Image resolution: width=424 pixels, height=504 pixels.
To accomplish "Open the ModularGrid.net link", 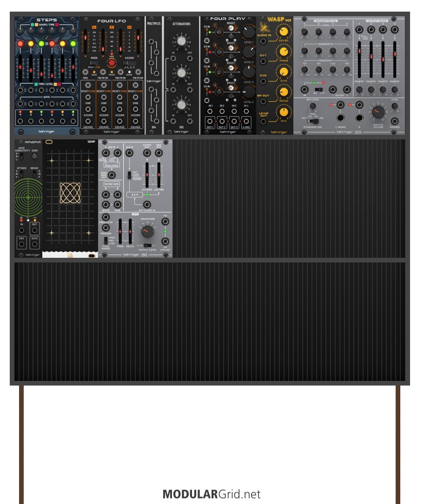I will point(212,494).
